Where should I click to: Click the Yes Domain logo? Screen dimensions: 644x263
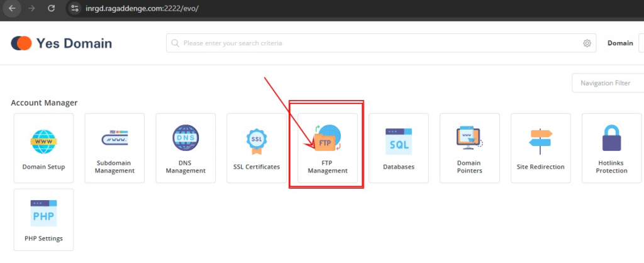pyautogui.click(x=62, y=43)
